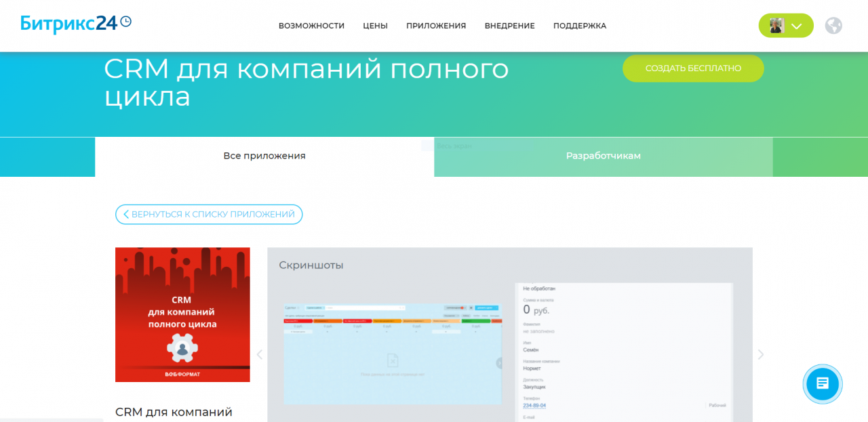The width and height of the screenshot is (868, 422).
Task: Switch to the Все приложения tab
Action: (x=264, y=156)
